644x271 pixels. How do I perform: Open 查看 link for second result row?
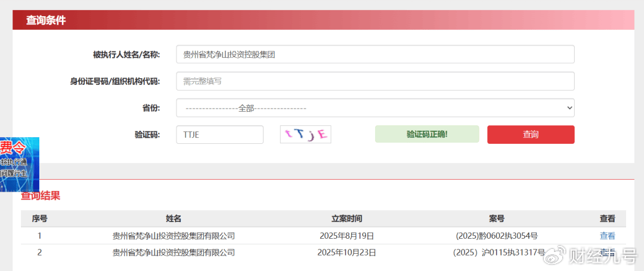(607, 252)
